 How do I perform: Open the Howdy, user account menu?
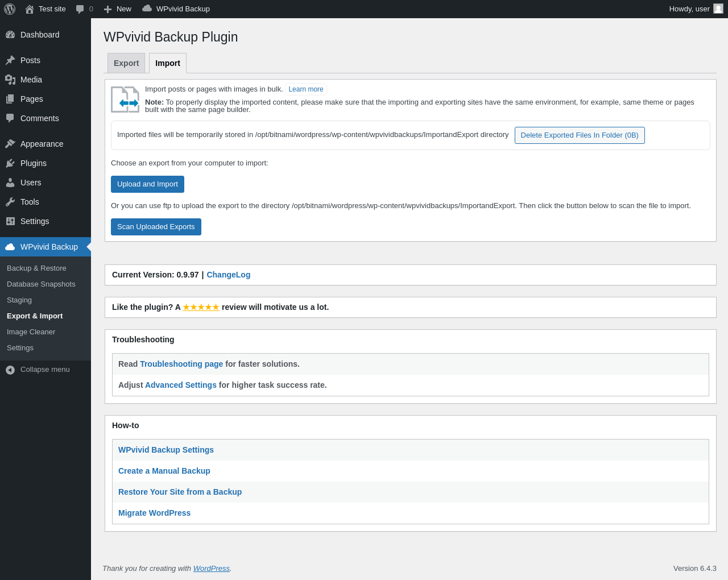click(689, 9)
